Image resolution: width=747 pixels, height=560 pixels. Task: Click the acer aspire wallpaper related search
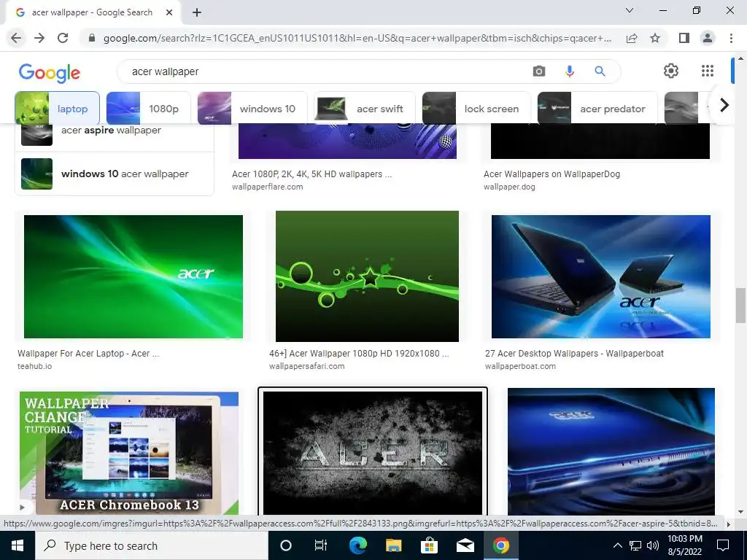coord(115,134)
